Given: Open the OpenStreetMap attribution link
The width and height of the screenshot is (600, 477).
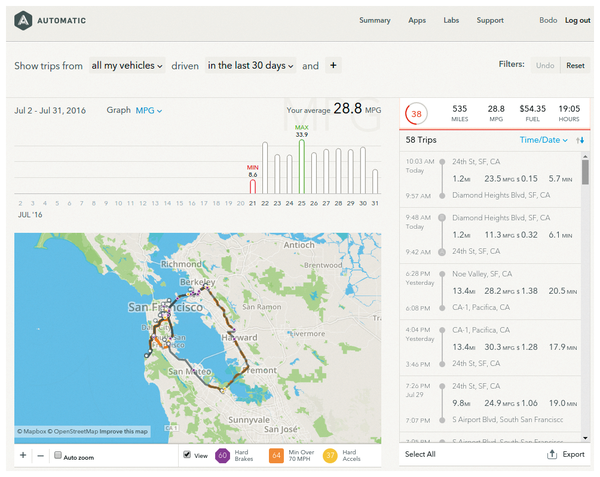Looking at the screenshot, I should pos(73,431).
